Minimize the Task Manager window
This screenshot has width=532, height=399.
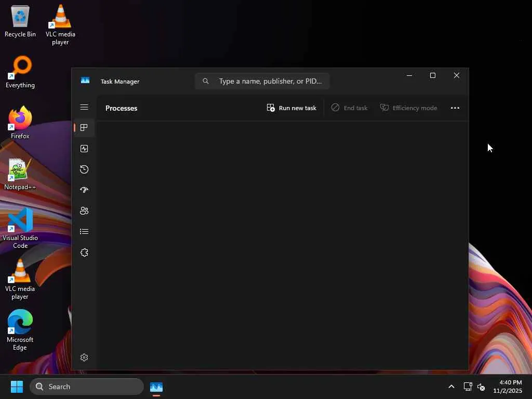(409, 75)
